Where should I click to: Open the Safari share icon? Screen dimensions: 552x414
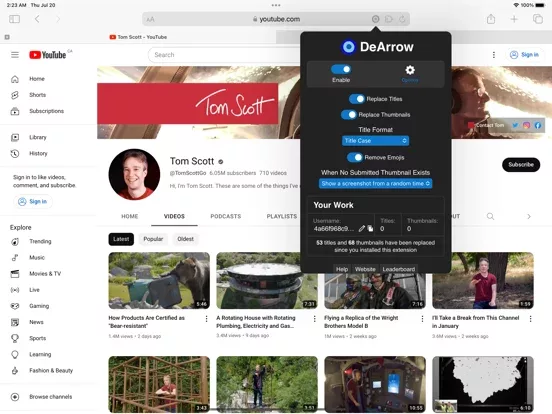coord(491,19)
